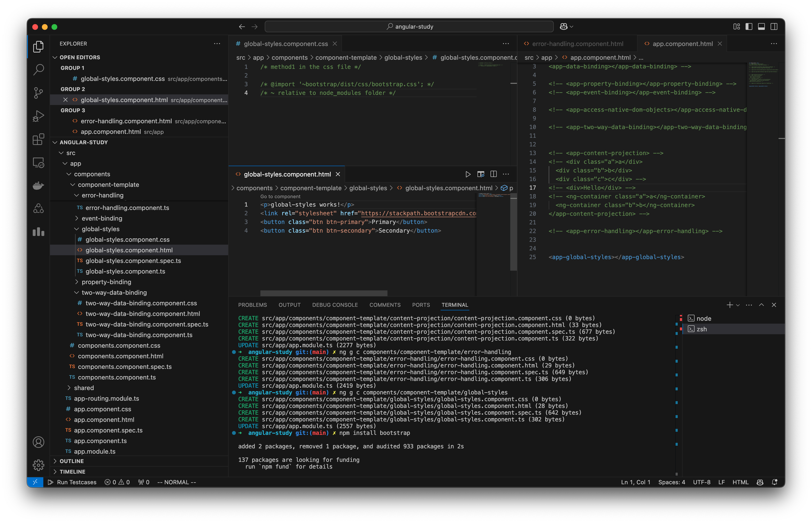
Task: Toggle the secondary sidebar visibility
Action: point(774,26)
